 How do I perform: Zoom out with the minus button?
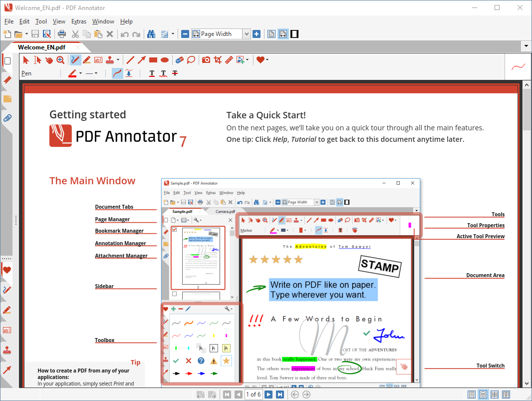pos(185,34)
